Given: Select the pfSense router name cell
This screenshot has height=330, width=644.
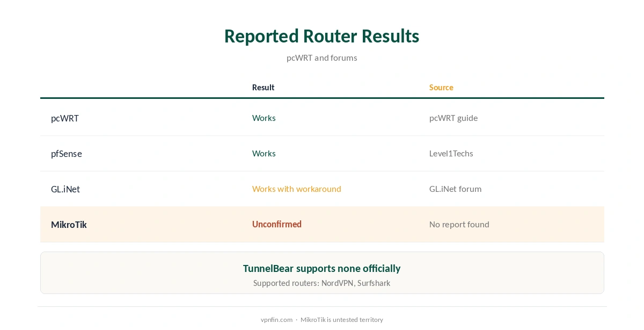Looking at the screenshot, I should pos(67,154).
